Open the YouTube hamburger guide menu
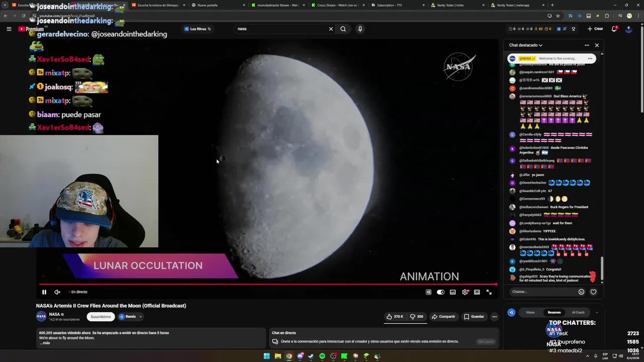644x362 pixels. click(x=9, y=29)
